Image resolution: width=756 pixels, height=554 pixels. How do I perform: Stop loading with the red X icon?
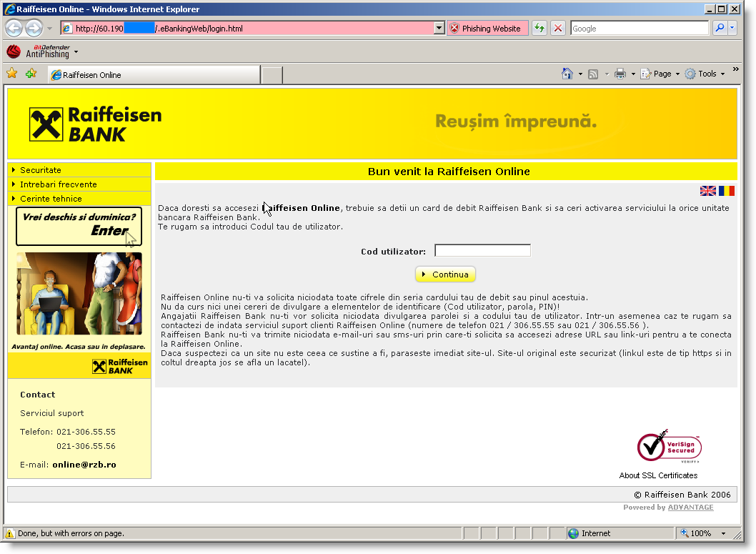tap(558, 29)
